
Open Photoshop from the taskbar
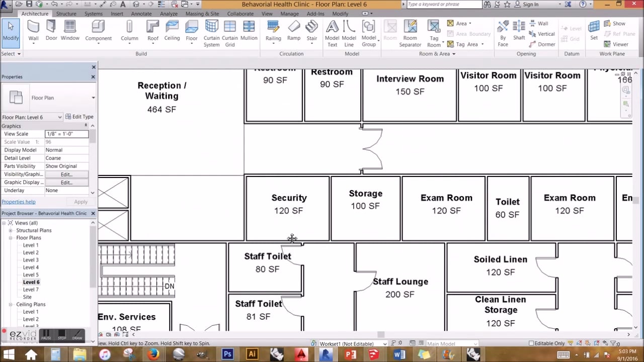pyautogui.click(x=227, y=354)
